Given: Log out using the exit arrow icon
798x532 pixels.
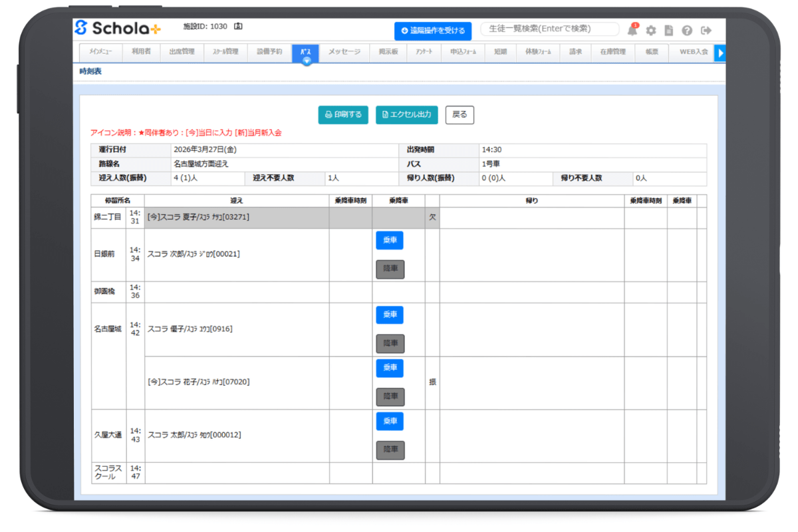Looking at the screenshot, I should [x=706, y=31].
